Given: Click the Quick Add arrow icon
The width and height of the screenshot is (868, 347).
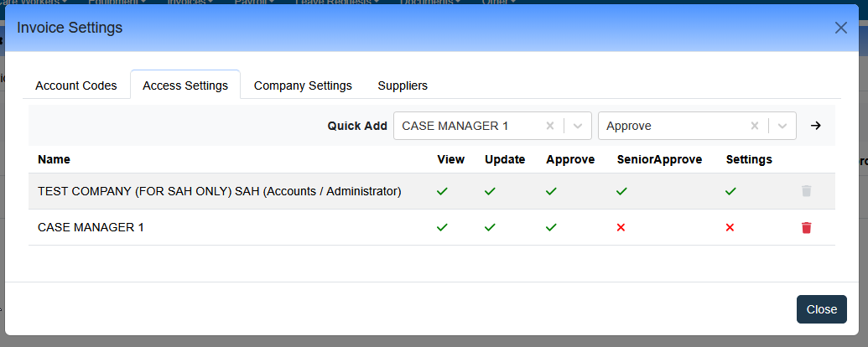Looking at the screenshot, I should (x=815, y=126).
